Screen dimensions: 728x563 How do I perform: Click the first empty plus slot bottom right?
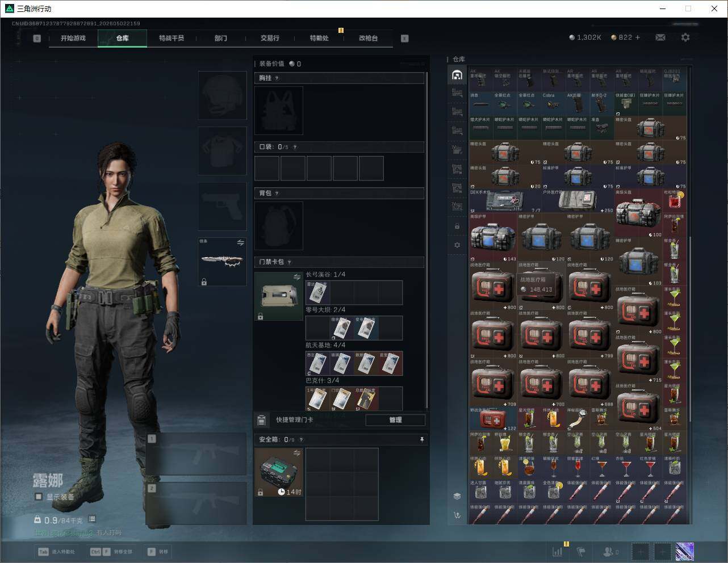click(x=641, y=551)
